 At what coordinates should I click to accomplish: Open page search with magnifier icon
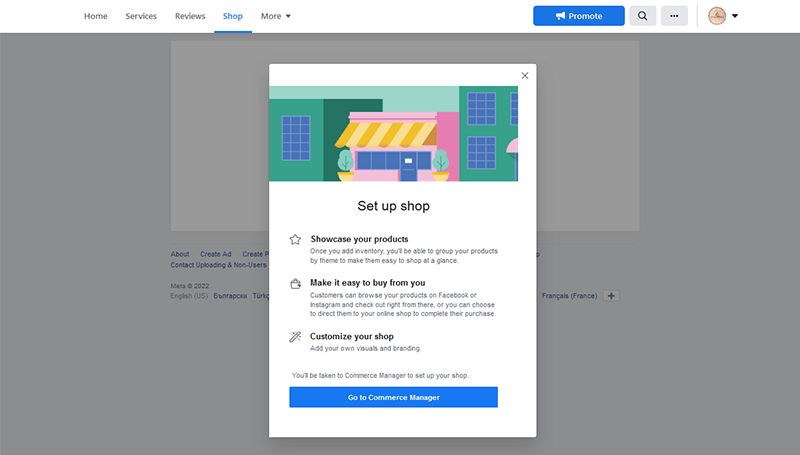coord(642,16)
